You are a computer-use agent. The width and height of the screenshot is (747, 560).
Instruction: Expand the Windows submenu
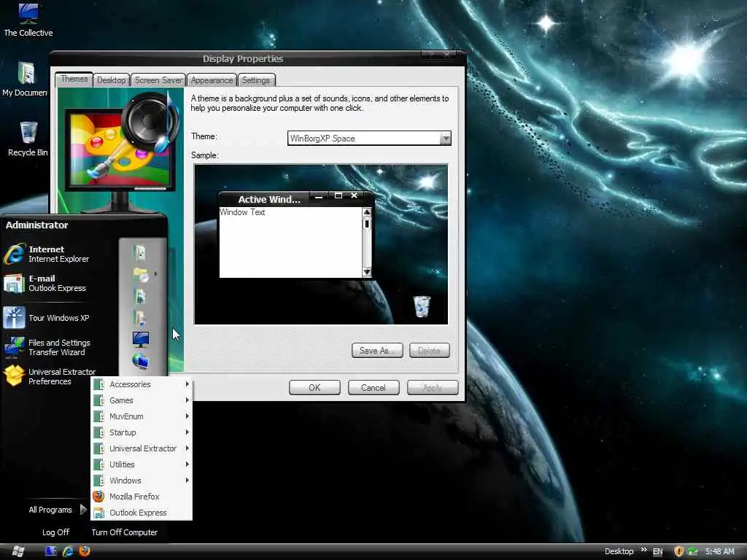tap(142, 481)
